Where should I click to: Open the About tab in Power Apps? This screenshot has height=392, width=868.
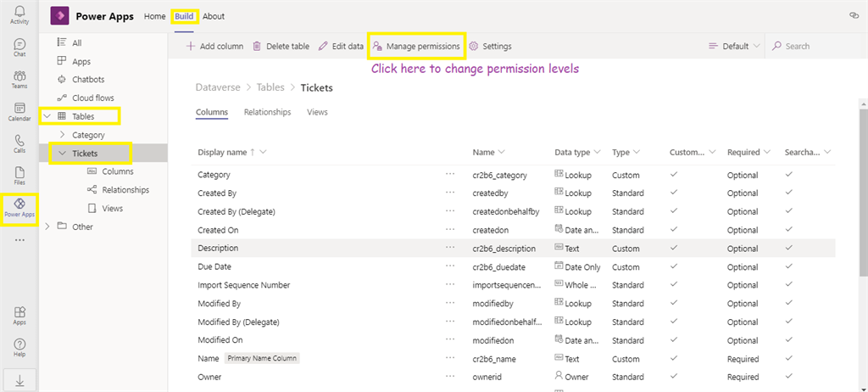click(214, 16)
